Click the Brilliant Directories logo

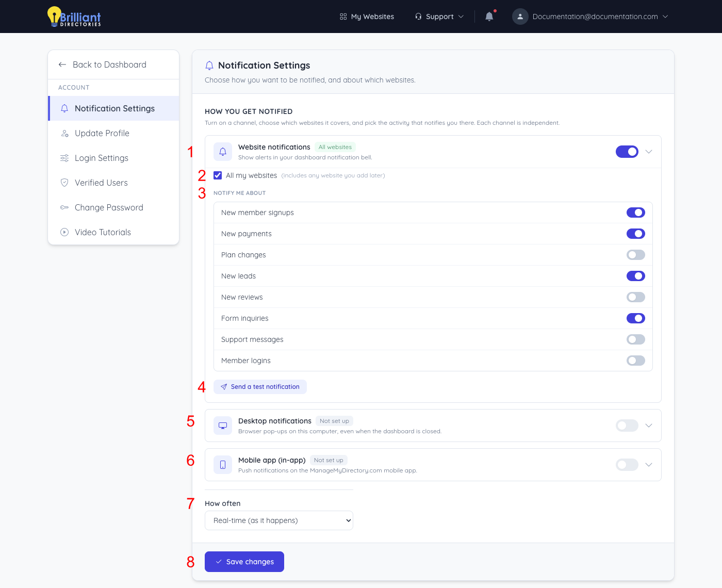click(74, 17)
